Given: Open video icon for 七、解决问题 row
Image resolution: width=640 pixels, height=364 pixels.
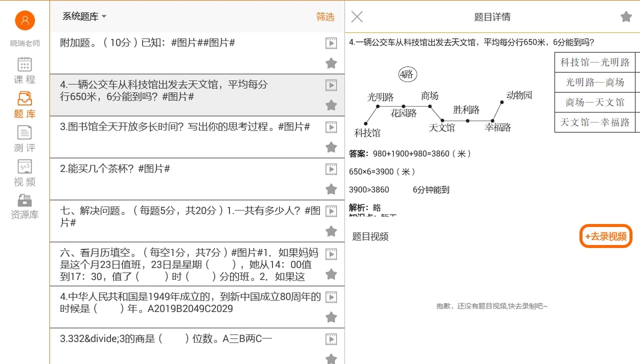Looking at the screenshot, I should [x=331, y=211].
